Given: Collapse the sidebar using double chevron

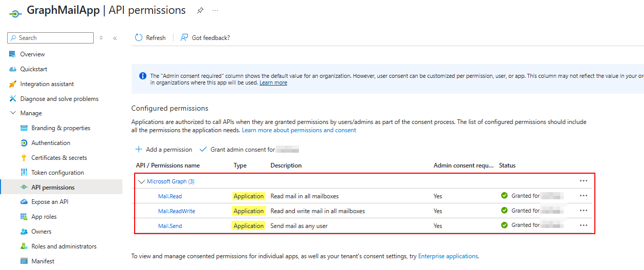Looking at the screenshot, I should 115,38.
